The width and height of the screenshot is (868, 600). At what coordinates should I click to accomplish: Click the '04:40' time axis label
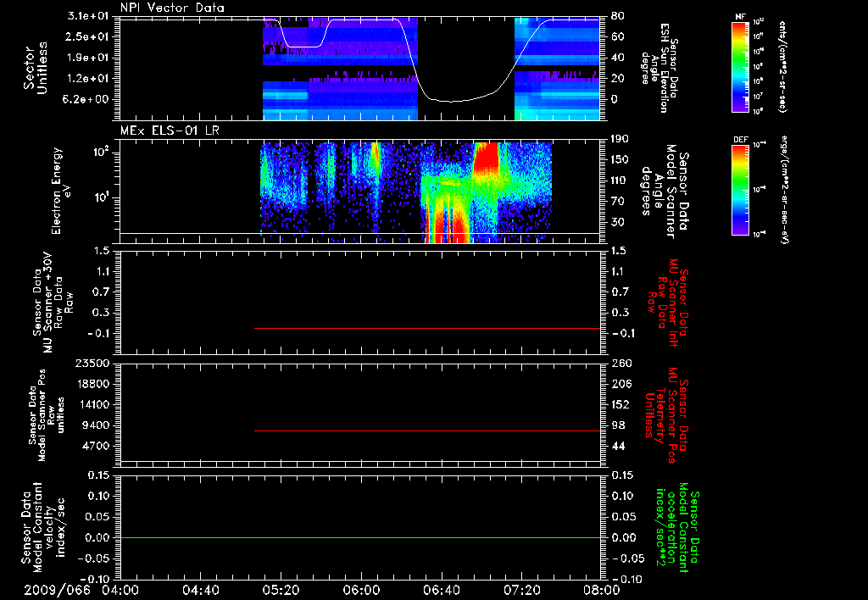pos(200,591)
